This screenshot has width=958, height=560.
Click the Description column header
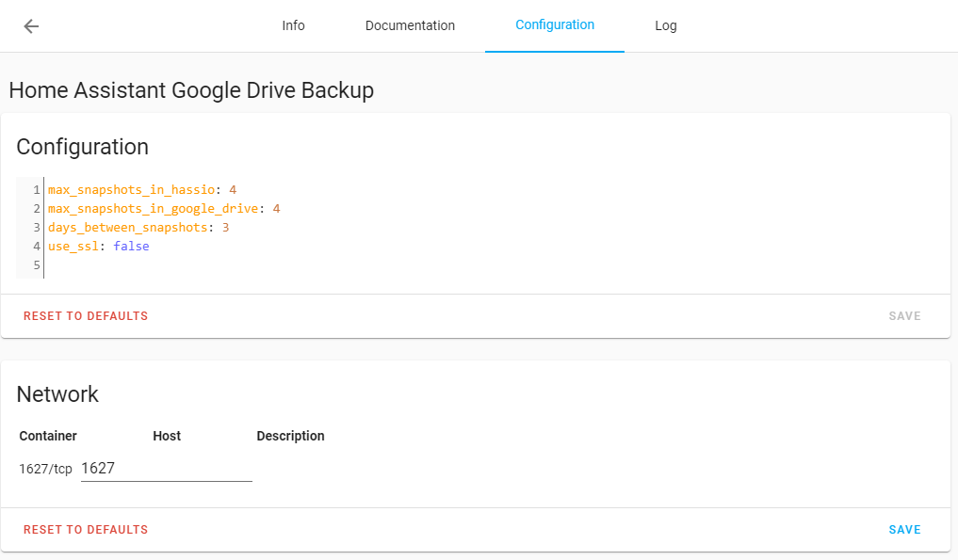coord(290,436)
